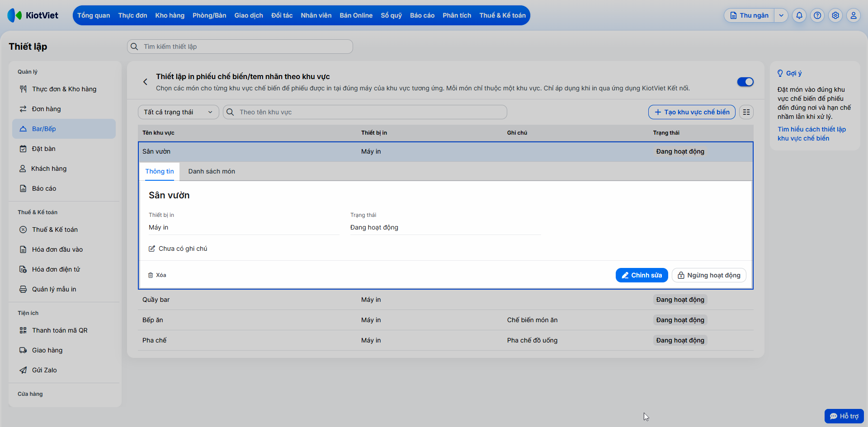Click the KiotViet logo
The image size is (868, 427).
(x=33, y=15)
